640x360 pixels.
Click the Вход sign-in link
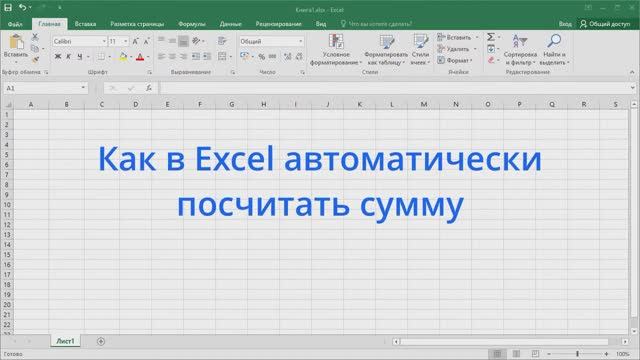pyautogui.click(x=565, y=24)
